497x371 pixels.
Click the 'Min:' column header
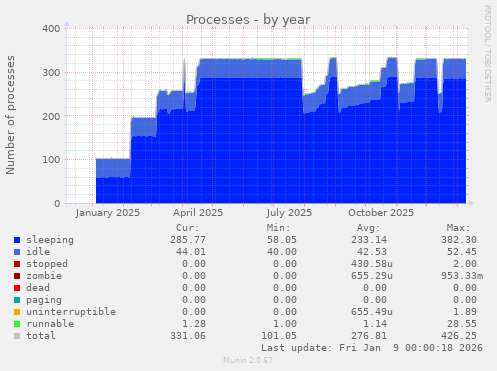[278, 228]
